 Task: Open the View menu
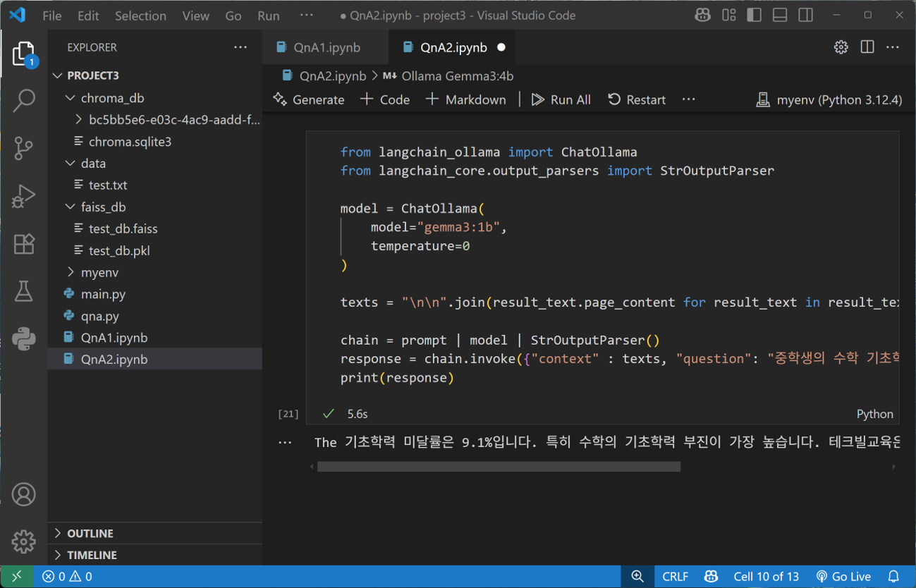pyautogui.click(x=195, y=16)
